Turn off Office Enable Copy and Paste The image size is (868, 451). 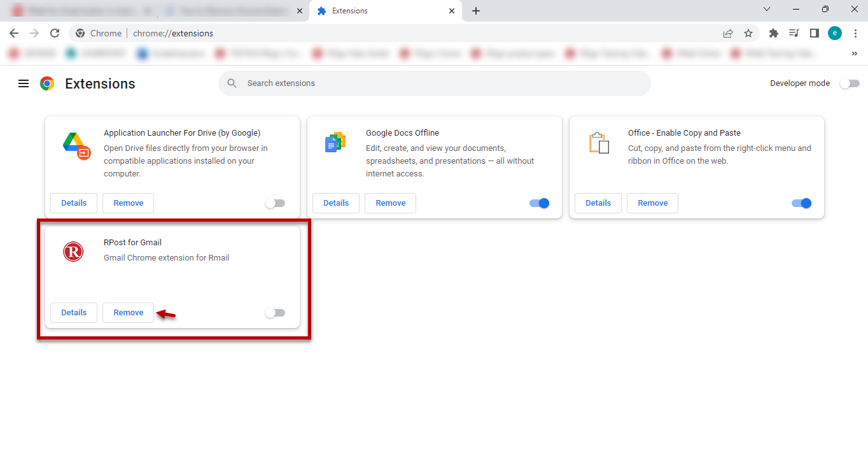801,203
